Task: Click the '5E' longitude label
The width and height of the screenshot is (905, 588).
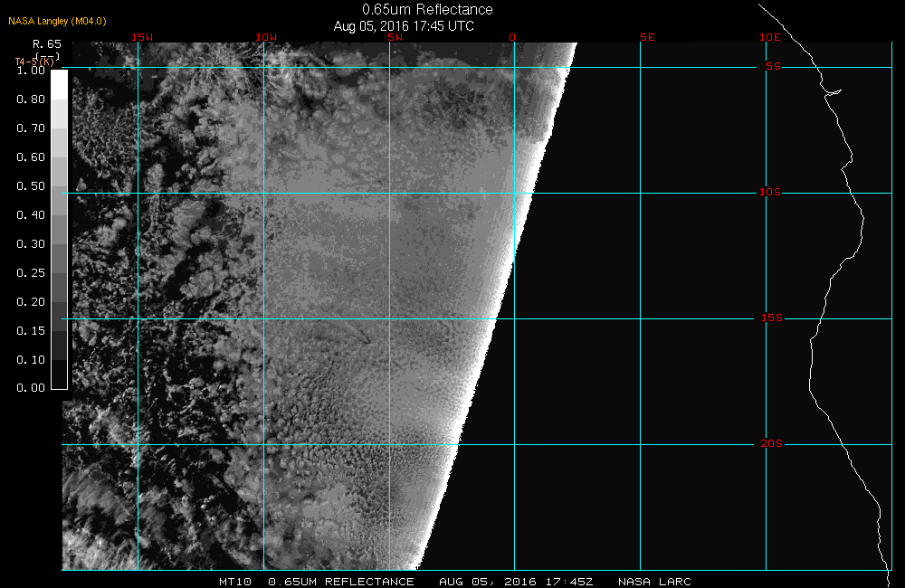Action: (647, 37)
